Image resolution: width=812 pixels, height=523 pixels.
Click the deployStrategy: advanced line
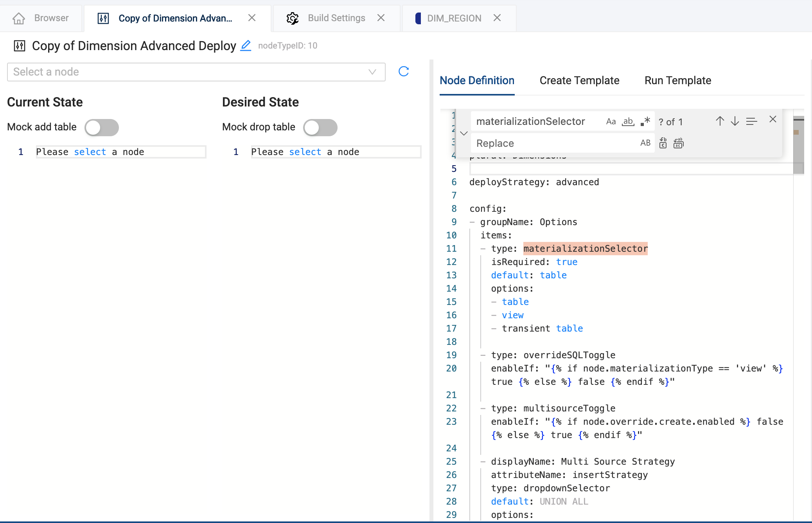pos(534,182)
